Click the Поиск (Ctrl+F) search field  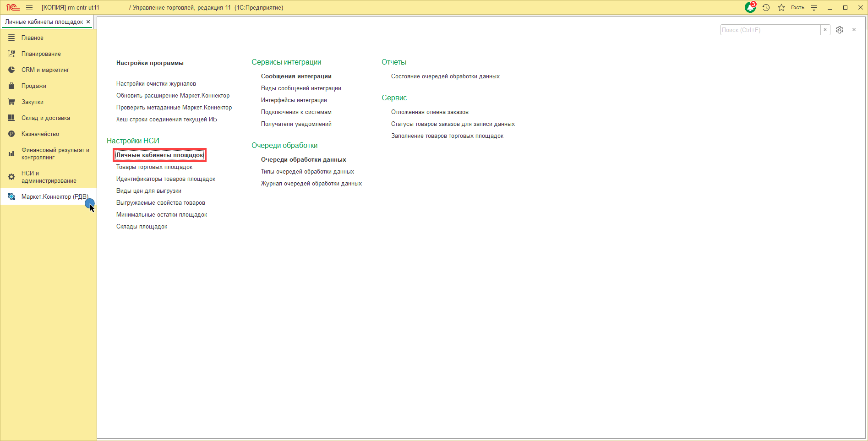click(770, 30)
